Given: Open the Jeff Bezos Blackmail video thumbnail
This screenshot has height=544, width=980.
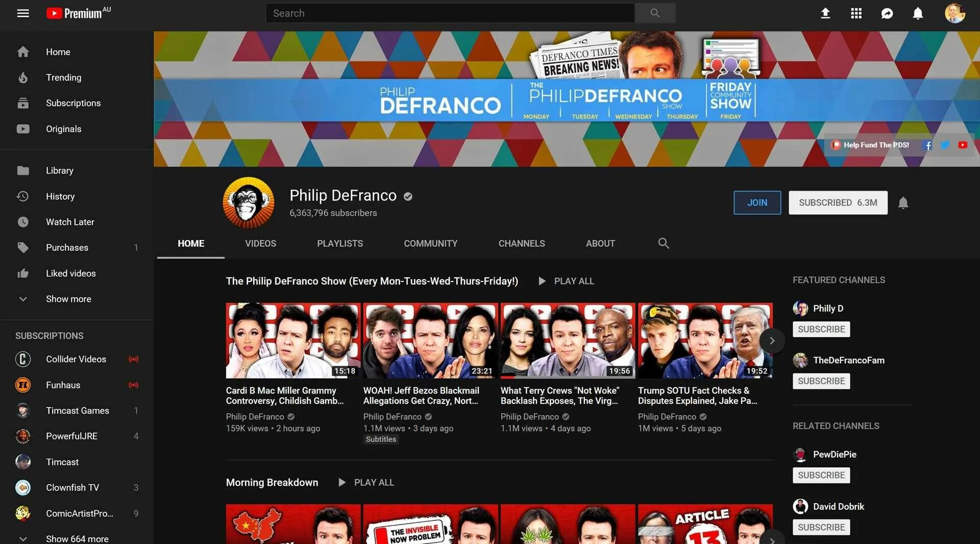Looking at the screenshot, I should click(430, 341).
